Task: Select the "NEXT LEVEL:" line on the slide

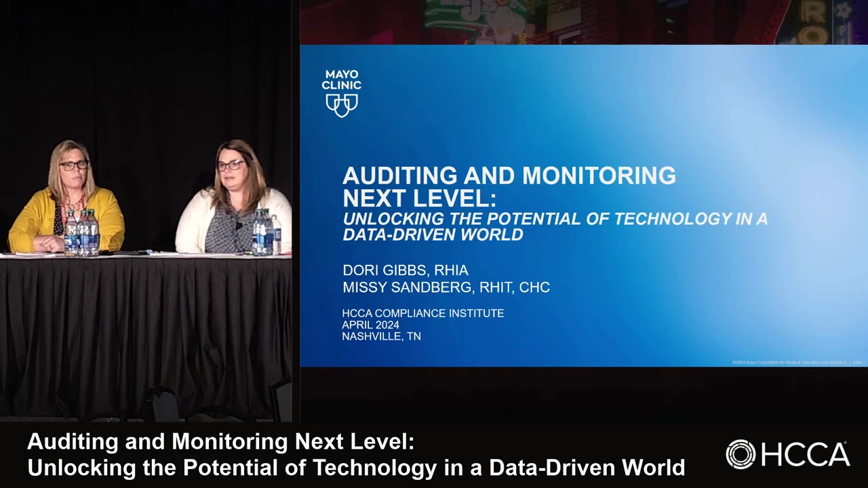Action: click(419, 199)
